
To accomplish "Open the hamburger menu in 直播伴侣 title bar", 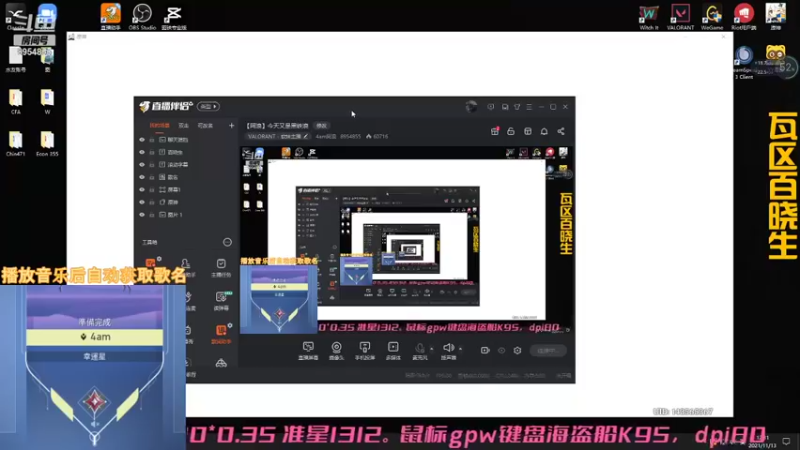I will pyautogui.click(x=529, y=107).
